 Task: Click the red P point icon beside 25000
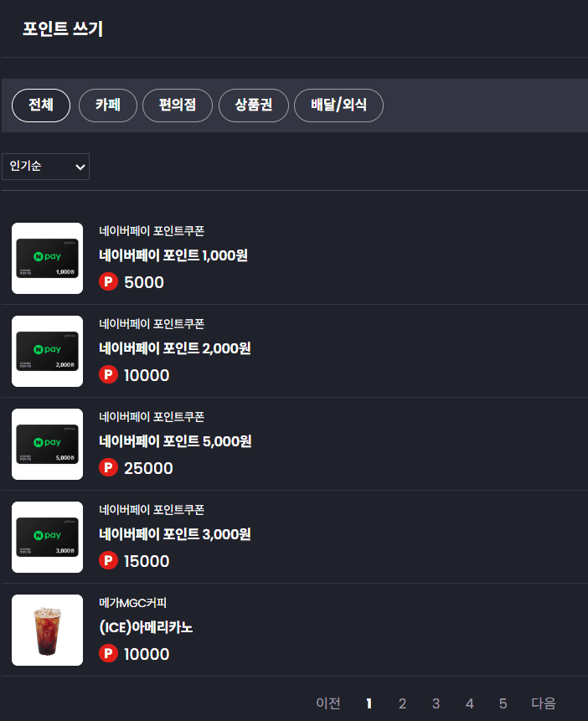109,467
